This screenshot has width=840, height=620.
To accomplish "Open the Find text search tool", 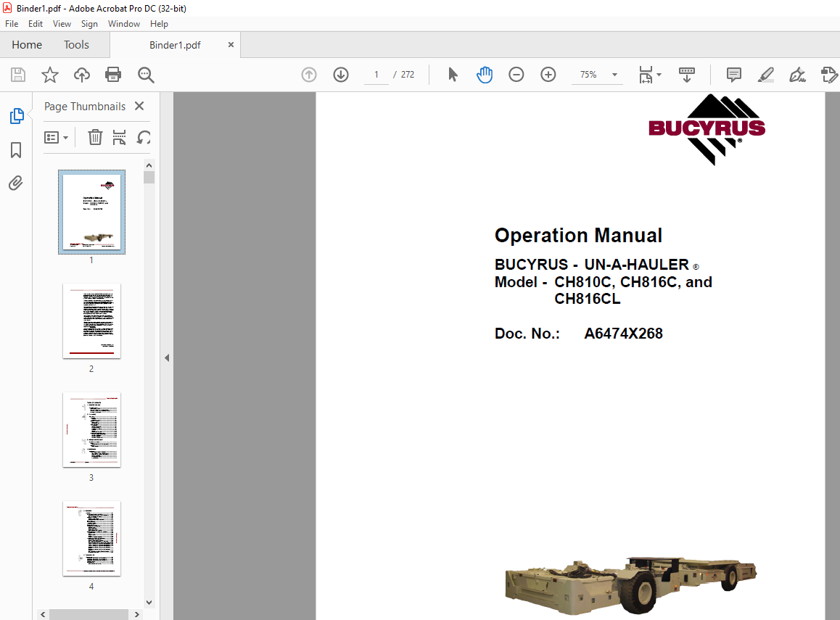I will [146, 75].
